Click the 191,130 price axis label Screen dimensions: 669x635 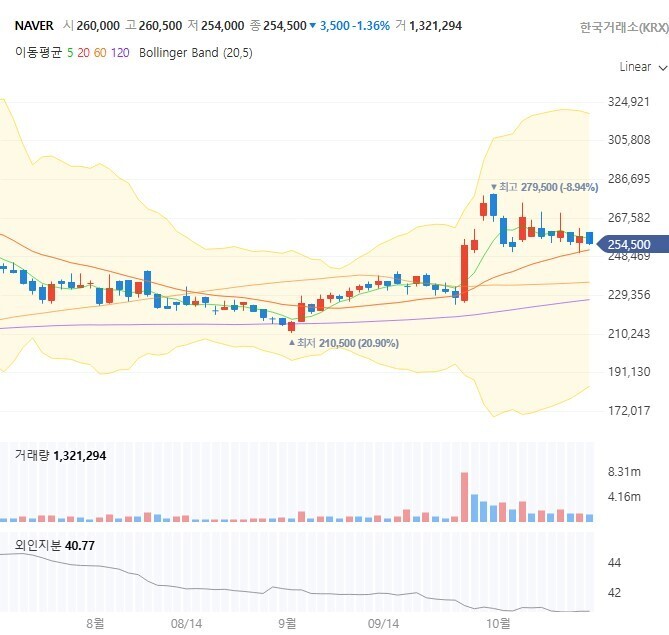629,371
